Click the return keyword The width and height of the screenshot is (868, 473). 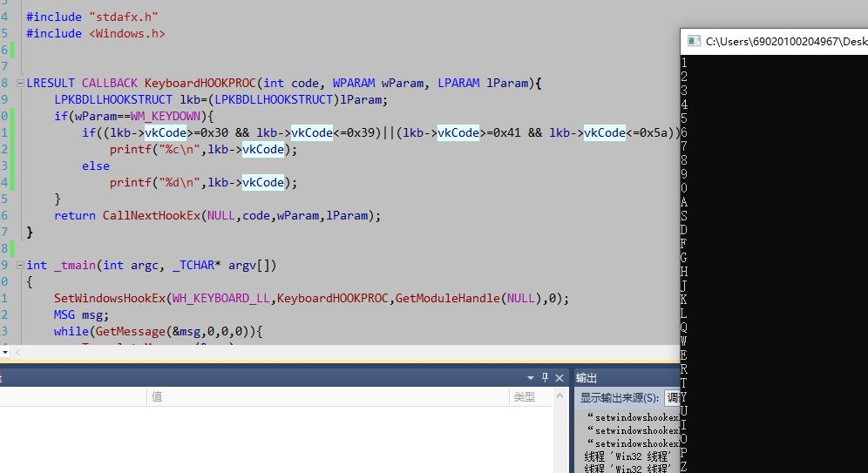coord(75,216)
